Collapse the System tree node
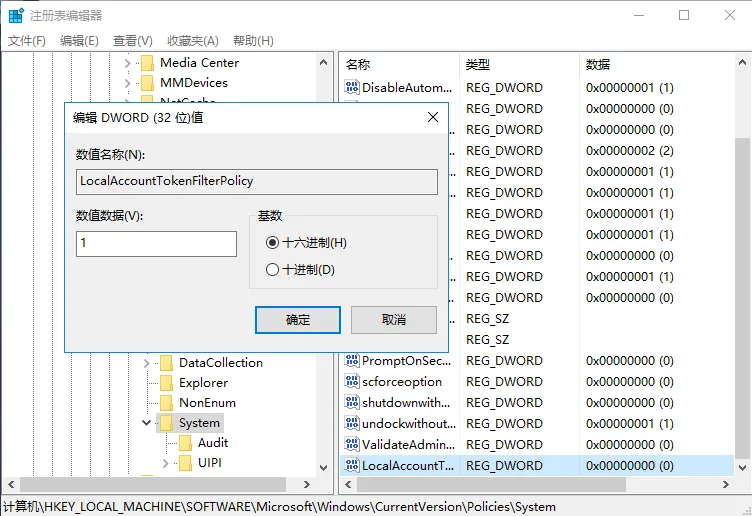This screenshot has width=752, height=516. tap(147, 423)
